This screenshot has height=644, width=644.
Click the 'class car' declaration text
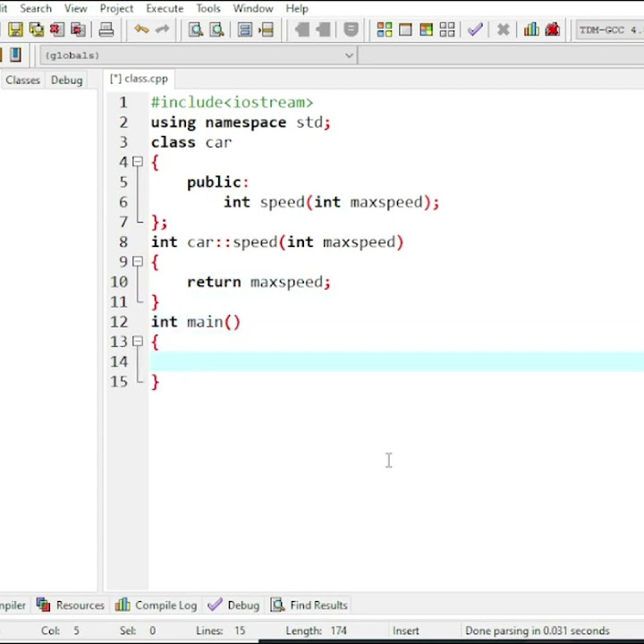(191, 142)
